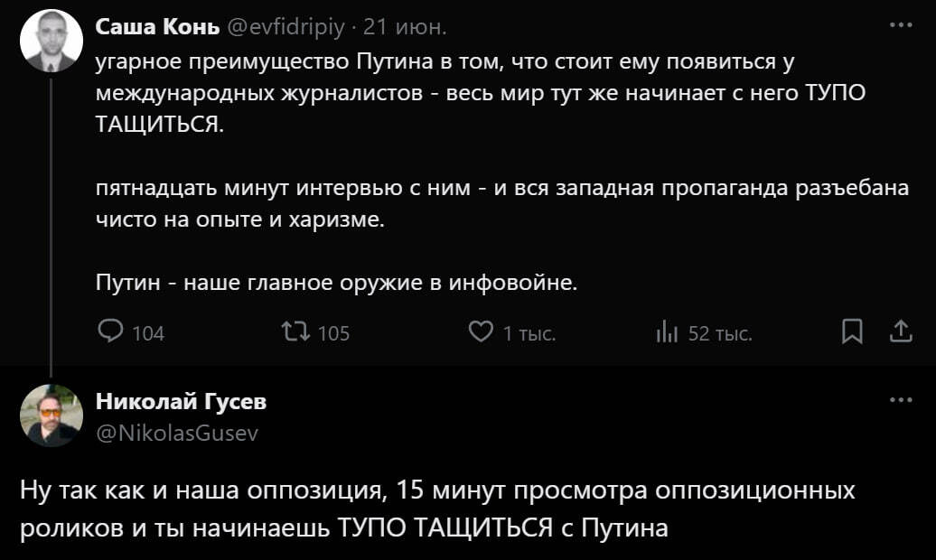
Task: Bookmark Саша Конь's tweet
Action: [x=850, y=333]
